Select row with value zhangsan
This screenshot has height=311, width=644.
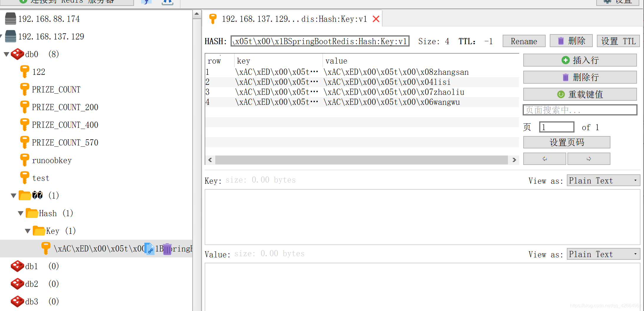coord(362,72)
